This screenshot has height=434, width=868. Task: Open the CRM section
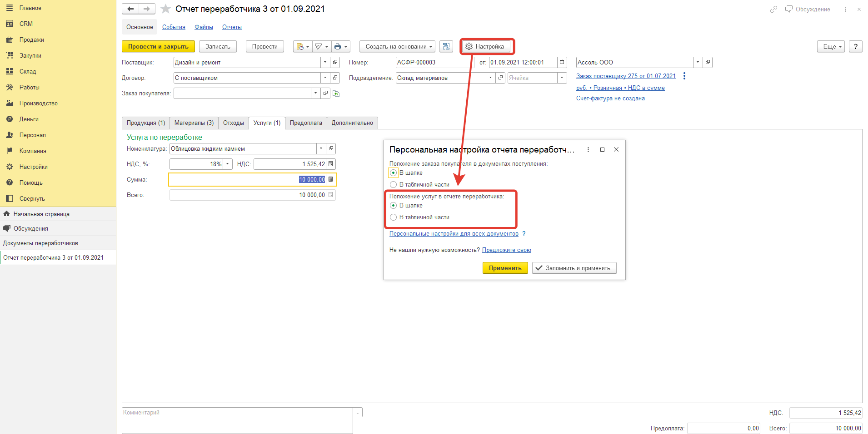(x=26, y=24)
